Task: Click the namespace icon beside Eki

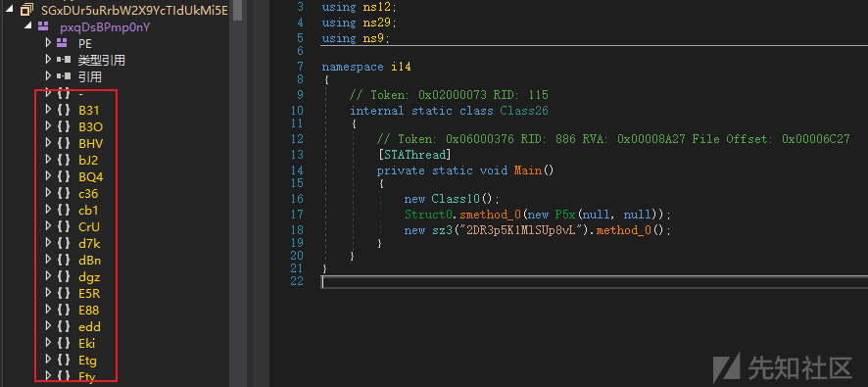Action: click(64, 343)
